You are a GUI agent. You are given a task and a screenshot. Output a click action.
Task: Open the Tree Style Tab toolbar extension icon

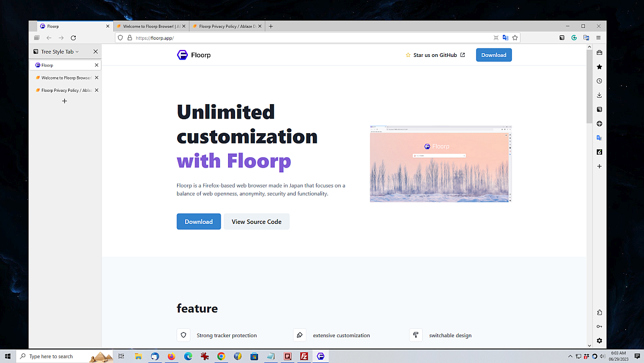coord(562,38)
